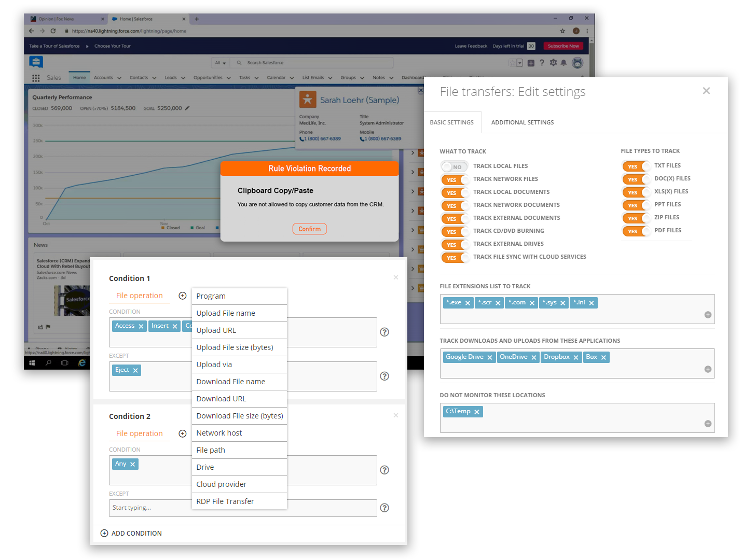Open the Global Actions plus icon
Viewport: 742px width, 560px height.
pos(530,62)
